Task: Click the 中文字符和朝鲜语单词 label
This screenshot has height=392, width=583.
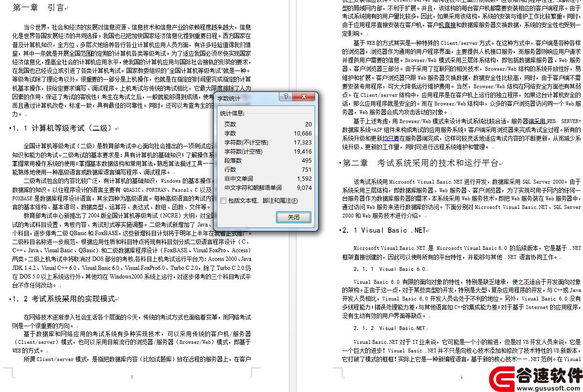Action: coord(253,187)
